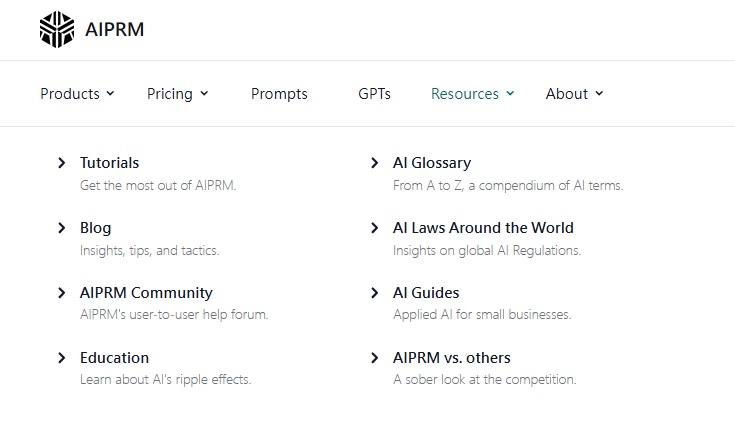
Task: Open the Education resource link
Action: pos(114,358)
